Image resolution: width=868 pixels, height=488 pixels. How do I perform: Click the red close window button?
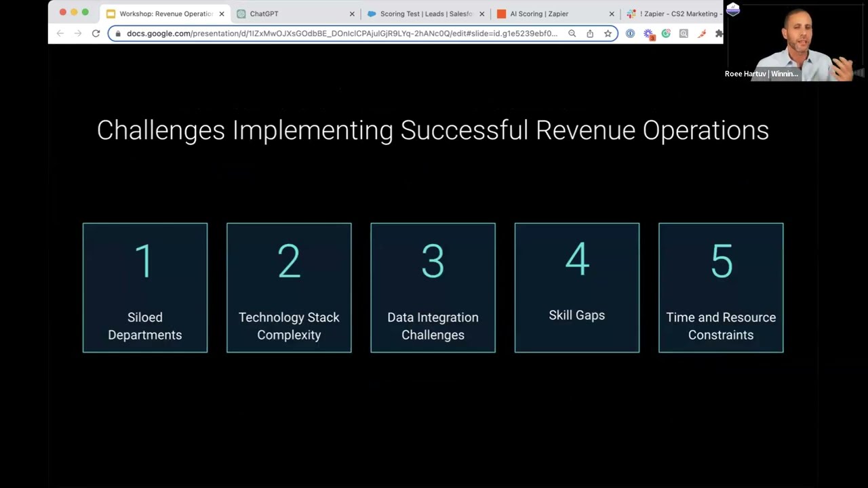pyautogui.click(x=63, y=12)
